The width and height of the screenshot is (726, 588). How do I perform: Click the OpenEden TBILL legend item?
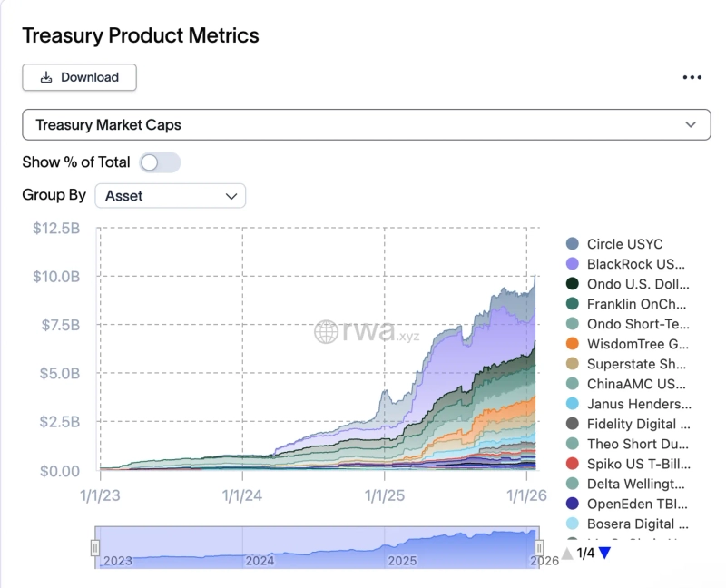point(636,504)
